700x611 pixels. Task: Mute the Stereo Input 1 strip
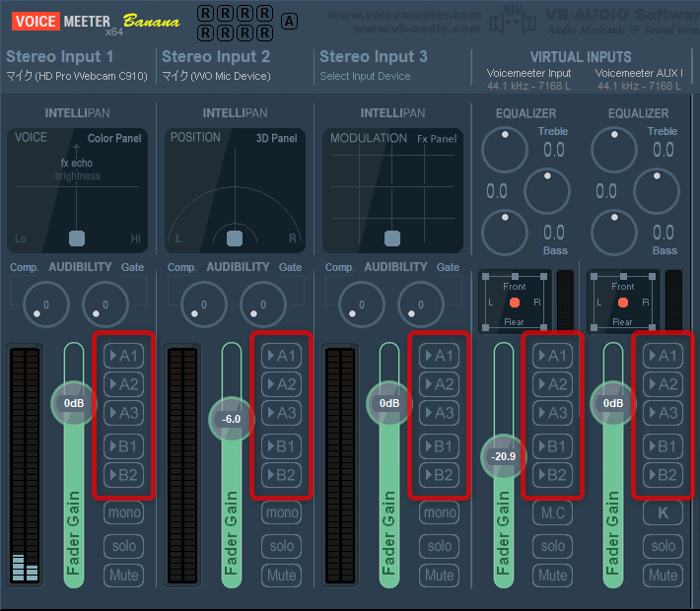123,575
